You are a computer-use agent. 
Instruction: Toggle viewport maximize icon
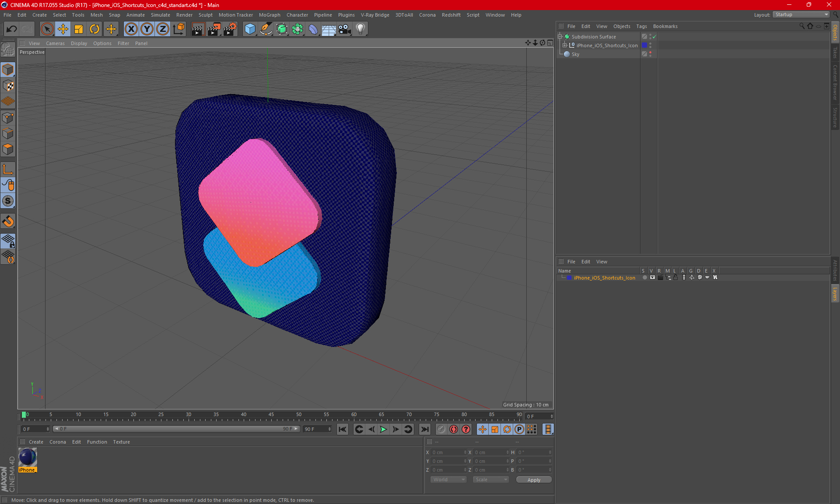click(550, 43)
